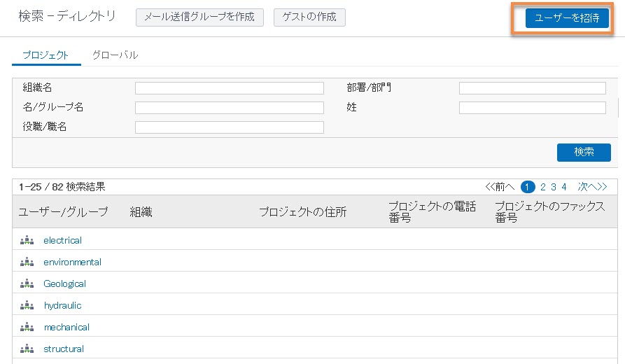Click the group icon beside Geological
The height and width of the screenshot is (364, 625).
[27, 283]
